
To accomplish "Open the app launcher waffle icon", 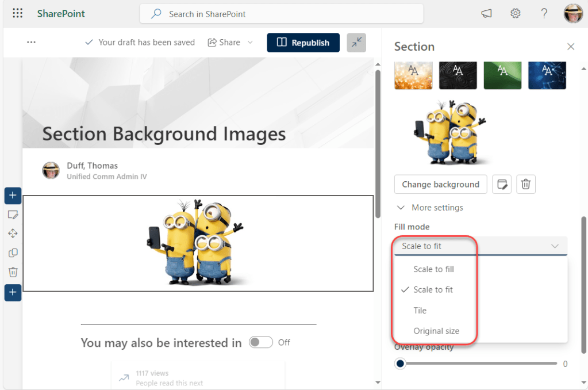I will click(17, 14).
